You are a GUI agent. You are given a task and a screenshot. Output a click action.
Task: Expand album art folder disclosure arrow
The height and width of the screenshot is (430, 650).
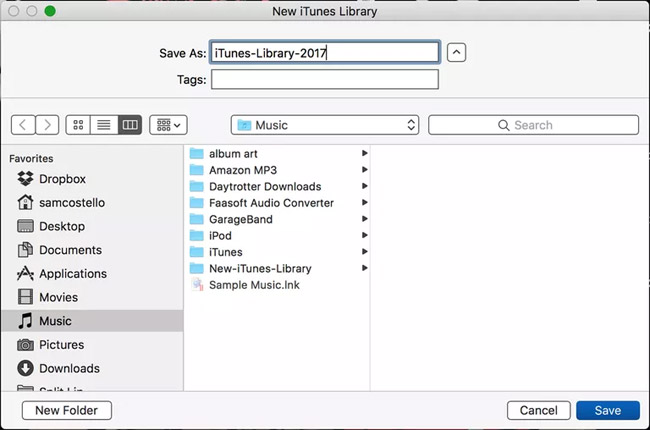364,153
